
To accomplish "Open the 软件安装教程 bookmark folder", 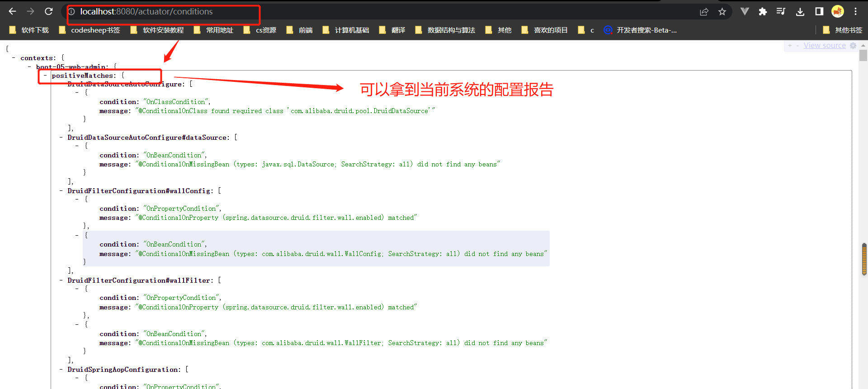I will 157,30.
